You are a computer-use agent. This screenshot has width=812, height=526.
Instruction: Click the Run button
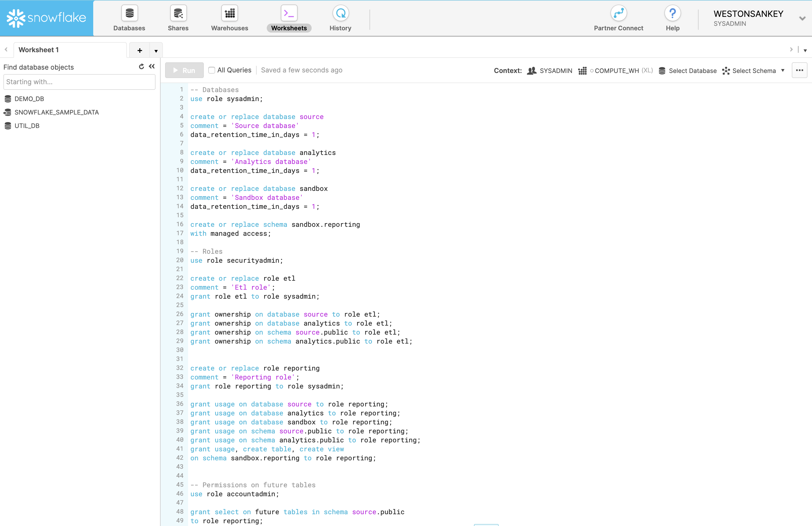(x=184, y=70)
